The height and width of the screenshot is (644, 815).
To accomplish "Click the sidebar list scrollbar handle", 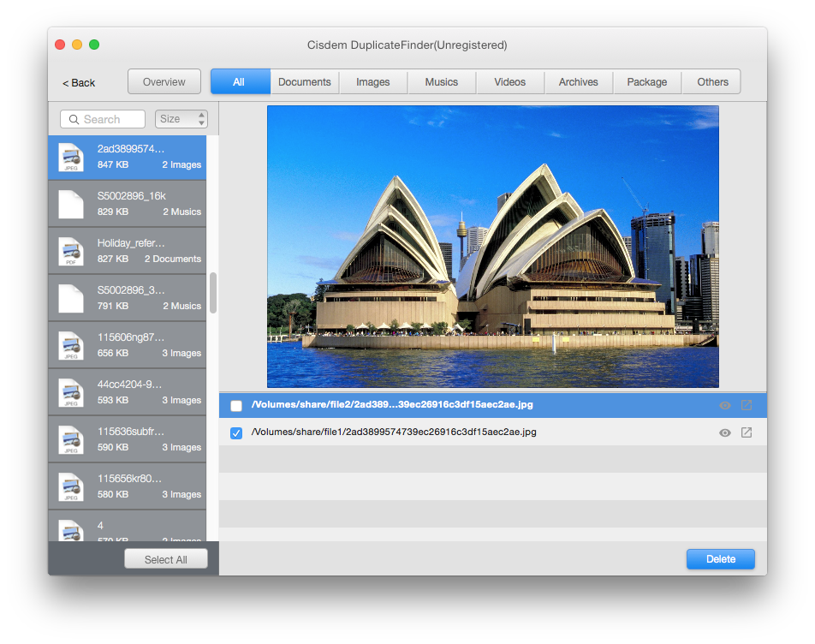I will (213, 293).
